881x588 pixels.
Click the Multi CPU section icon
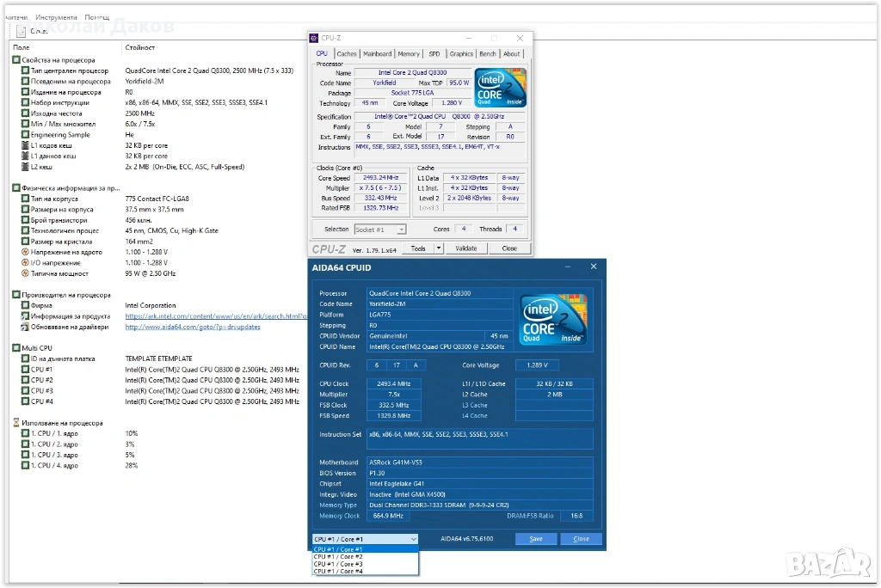[16, 348]
